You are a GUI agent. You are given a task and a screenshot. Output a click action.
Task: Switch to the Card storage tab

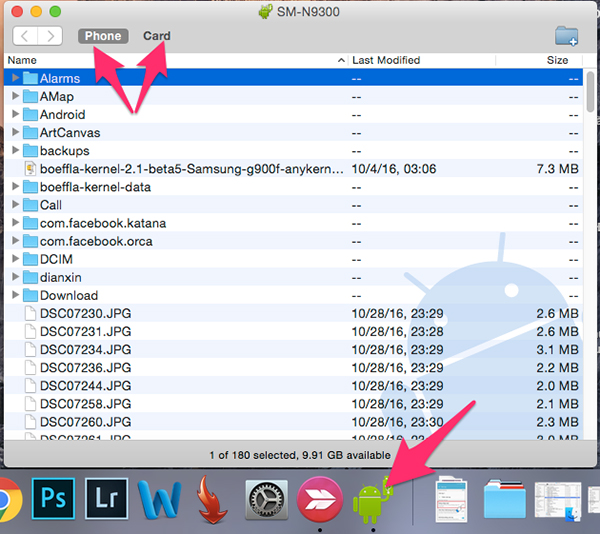pos(157,36)
